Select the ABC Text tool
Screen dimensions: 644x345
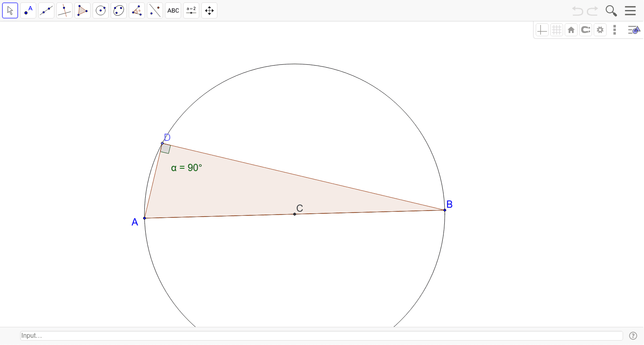(173, 10)
